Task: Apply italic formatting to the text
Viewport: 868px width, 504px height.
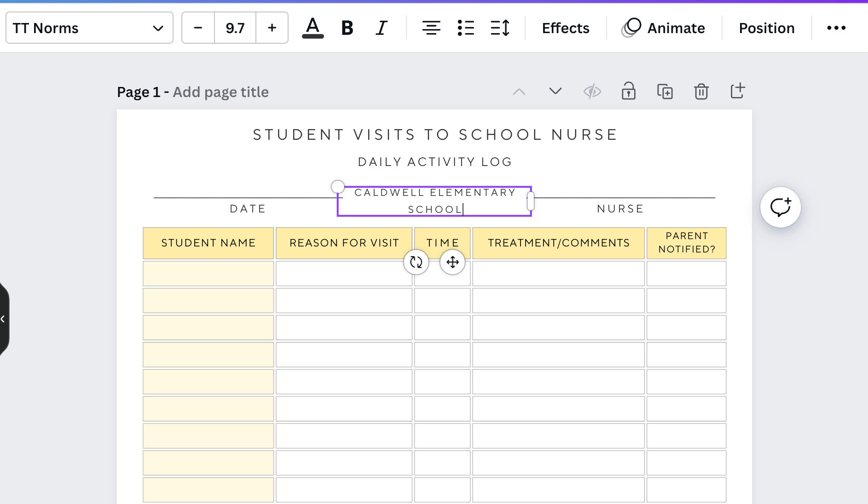Action: tap(381, 28)
